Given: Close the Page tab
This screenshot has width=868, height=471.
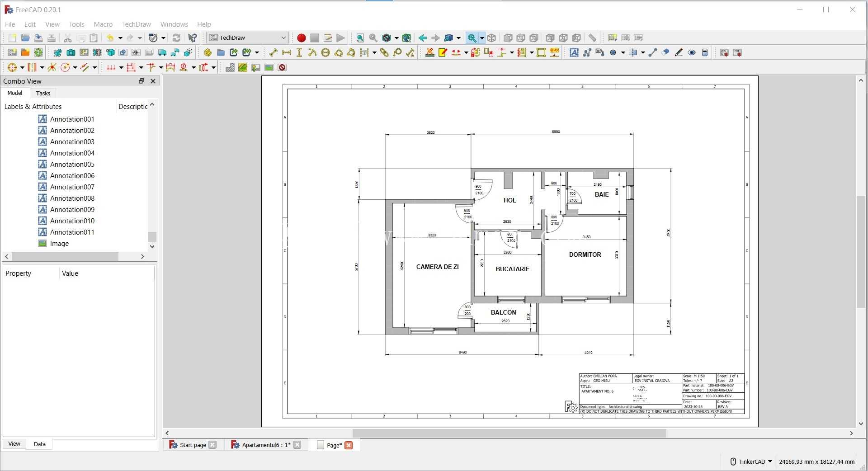Looking at the screenshot, I should click(x=349, y=445).
